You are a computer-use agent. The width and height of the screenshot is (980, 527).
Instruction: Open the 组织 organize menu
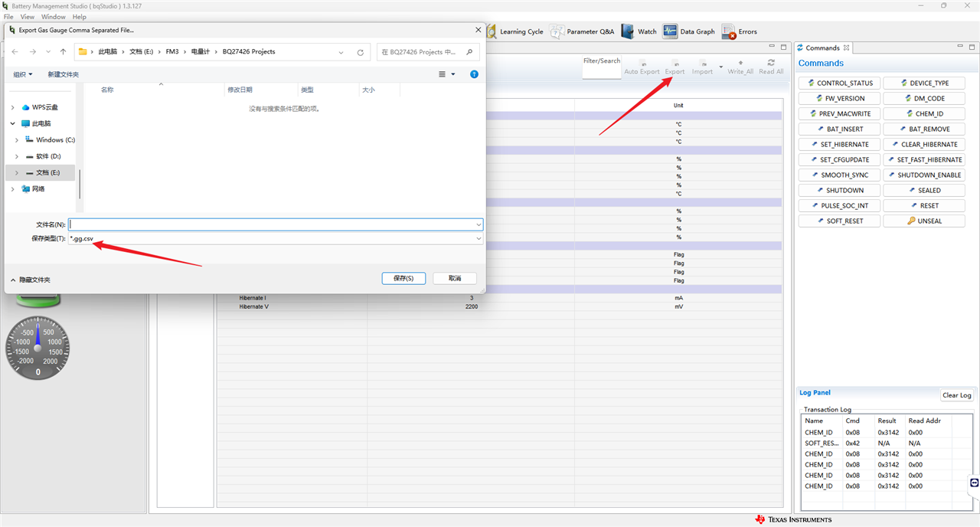click(23, 74)
